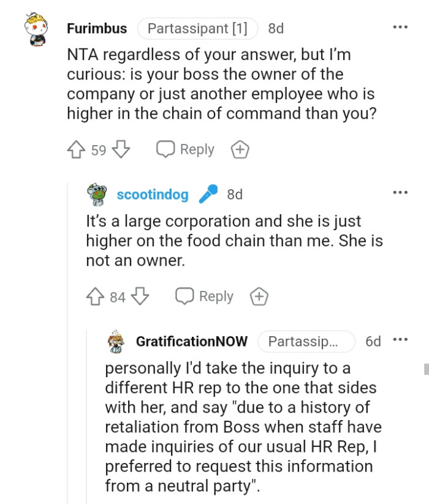This screenshot has height=504, width=429.
Task: Open the overflow menu on GratificationNOW's comment
Action: click(400, 339)
